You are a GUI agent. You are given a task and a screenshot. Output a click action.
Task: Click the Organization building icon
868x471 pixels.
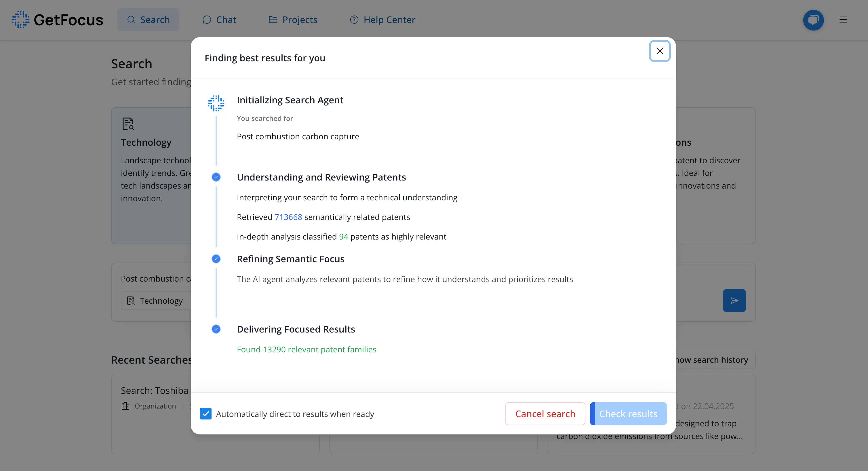click(125, 406)
